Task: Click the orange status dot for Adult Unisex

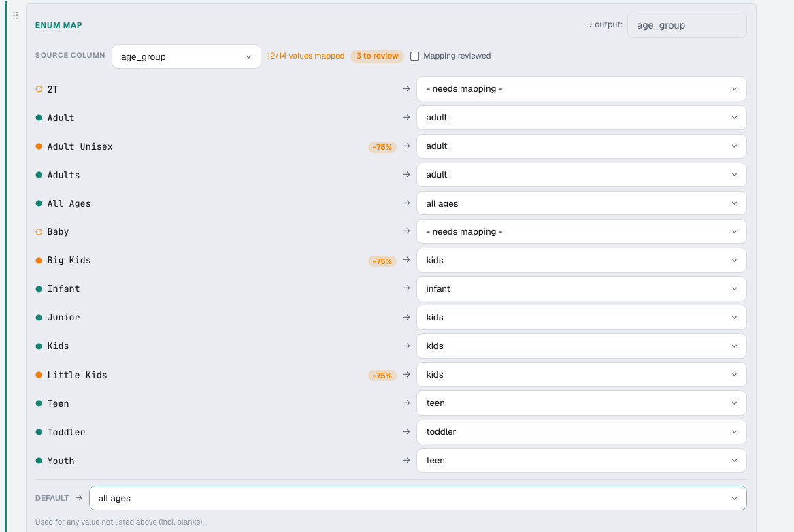Action: (x=39, y=146)
